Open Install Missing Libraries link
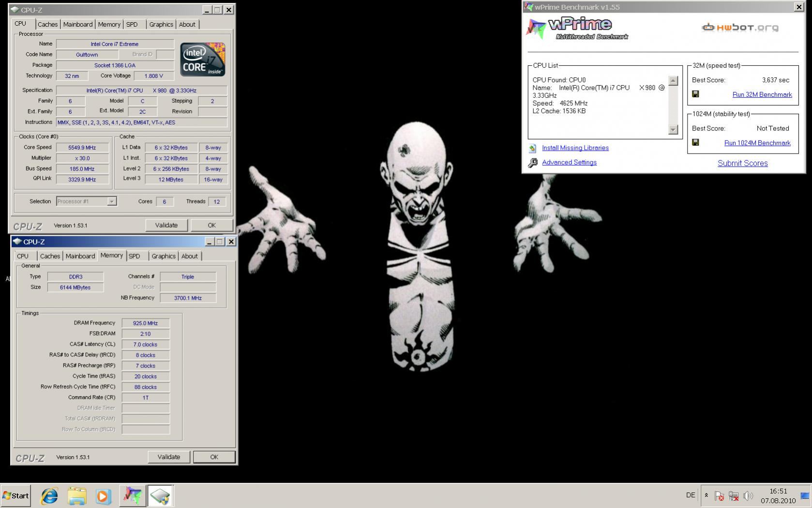 click(x=575, y=148)
